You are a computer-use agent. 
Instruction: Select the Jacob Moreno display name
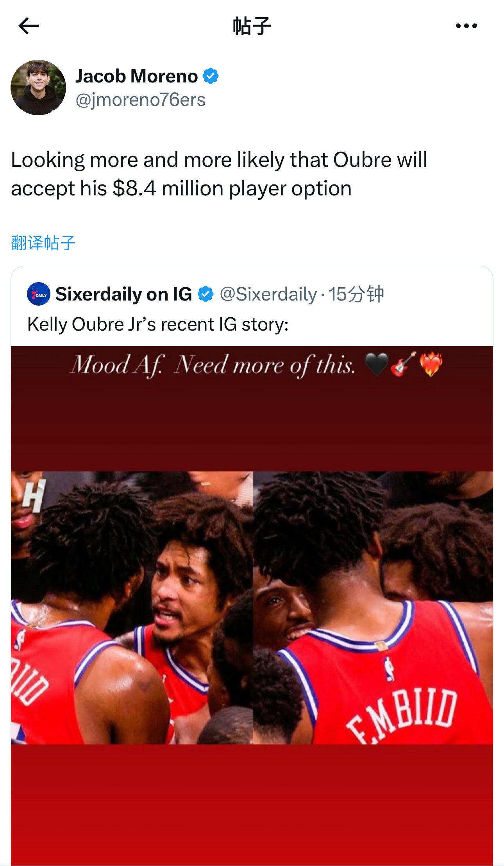point(137,76)
